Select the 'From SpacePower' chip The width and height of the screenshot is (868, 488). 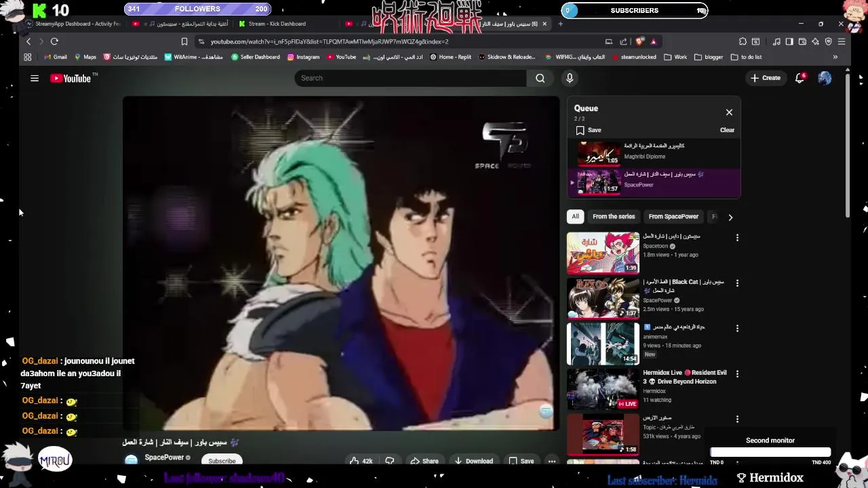point(673,217)
